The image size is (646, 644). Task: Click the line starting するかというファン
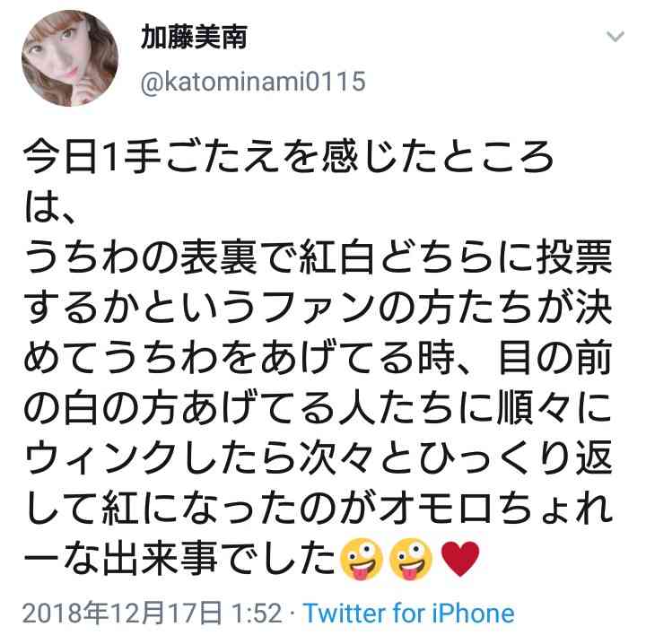coord(318,309)
